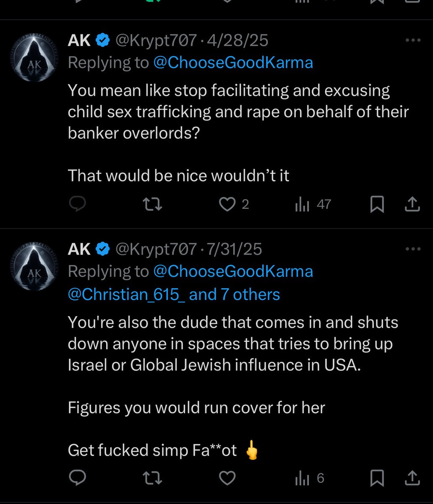Repost the 4/28/25 post
The height and width of the screenshot is (504, 433).
[x=153, y=205]
